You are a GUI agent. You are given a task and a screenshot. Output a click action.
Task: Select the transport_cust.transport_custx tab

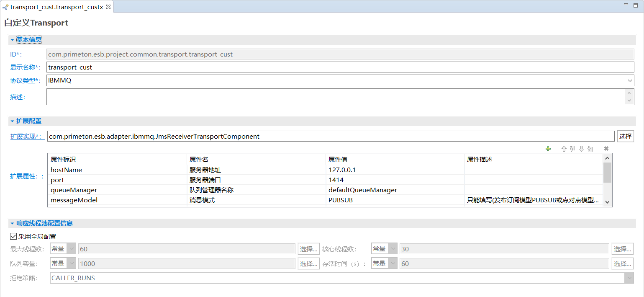point(56,7)
